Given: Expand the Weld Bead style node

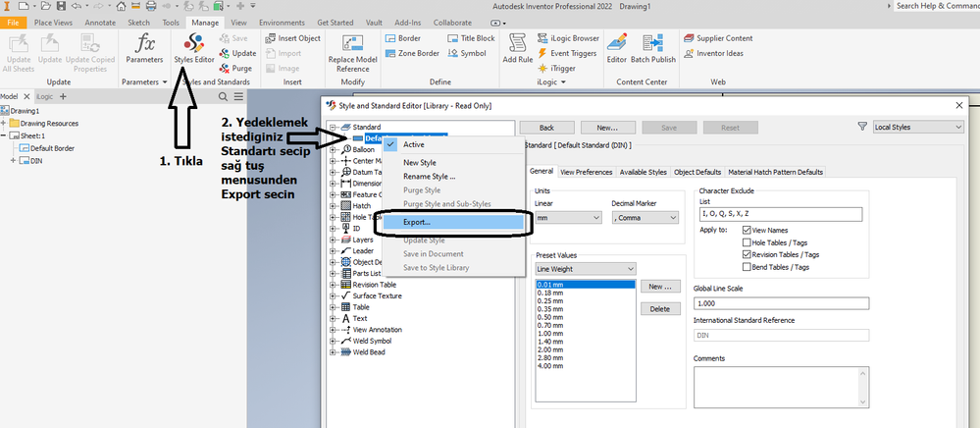Looking at the screenshot, I should coord(333,352).
